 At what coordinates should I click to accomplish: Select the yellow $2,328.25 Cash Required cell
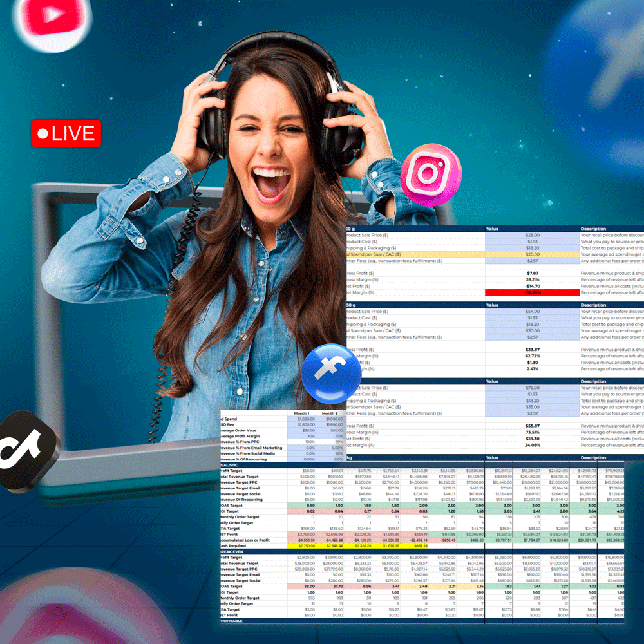click(357, 546)
